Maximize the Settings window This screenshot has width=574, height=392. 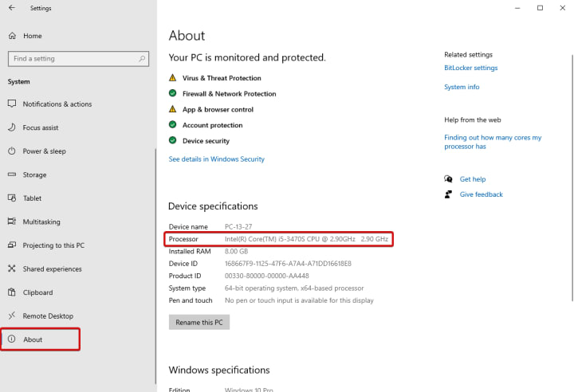point(540,8)
